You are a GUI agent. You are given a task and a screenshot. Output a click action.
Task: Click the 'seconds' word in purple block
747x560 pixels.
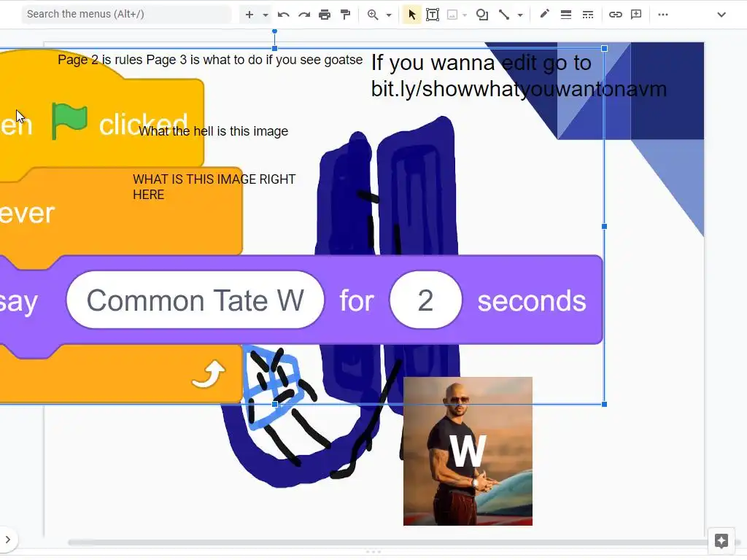[532, 301]
